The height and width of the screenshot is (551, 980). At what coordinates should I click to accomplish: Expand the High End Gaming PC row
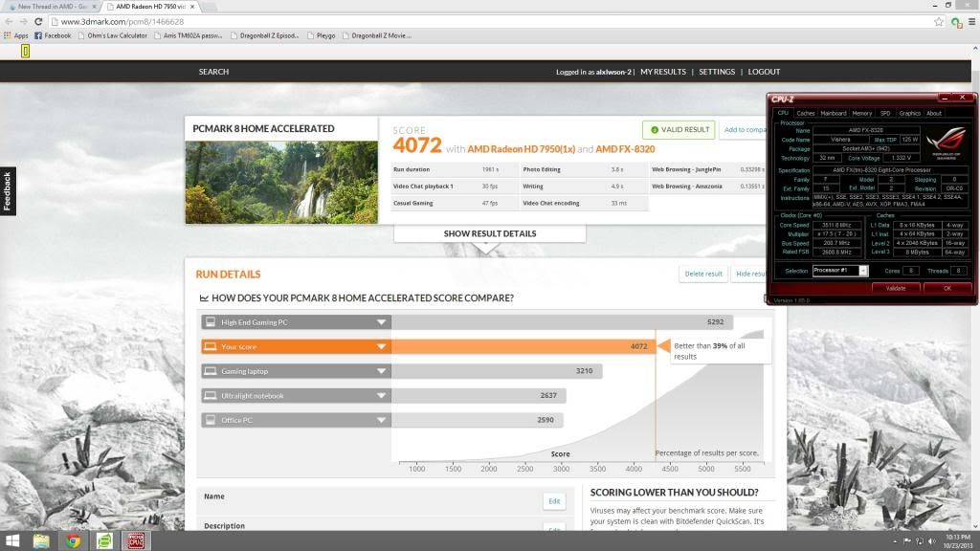(x=381, y=322)
